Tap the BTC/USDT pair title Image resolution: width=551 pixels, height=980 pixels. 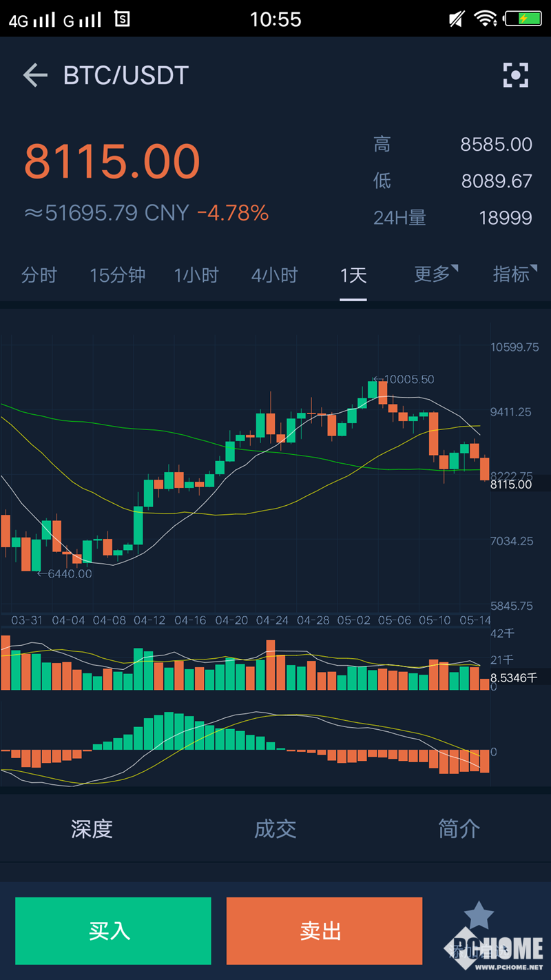coord(126,75)
